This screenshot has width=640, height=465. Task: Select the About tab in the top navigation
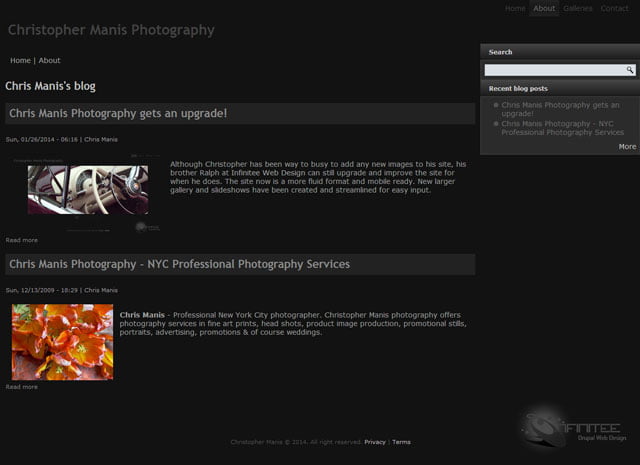tap(544, 9)
